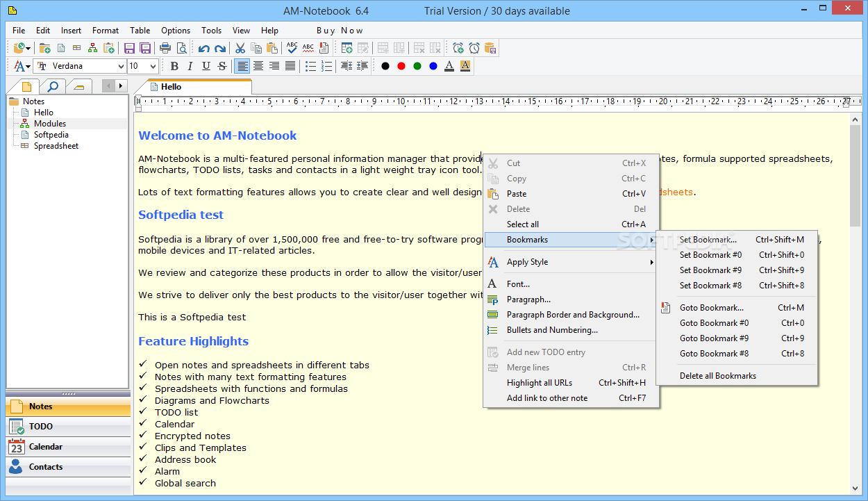Right align the paragraph

click(x=274, y=66)
